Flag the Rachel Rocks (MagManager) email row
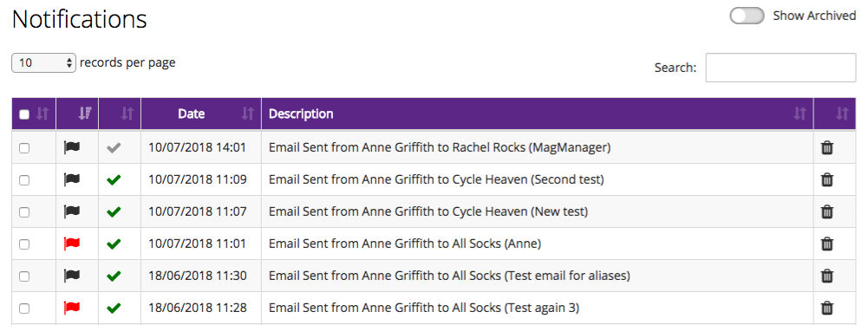 click(x=72, y=148)
